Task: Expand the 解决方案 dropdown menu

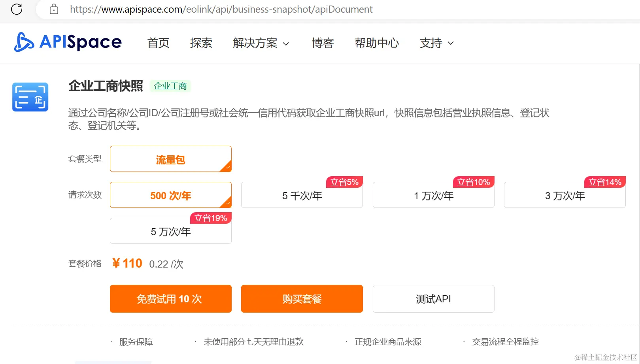Action: click(x=261, y=43)
